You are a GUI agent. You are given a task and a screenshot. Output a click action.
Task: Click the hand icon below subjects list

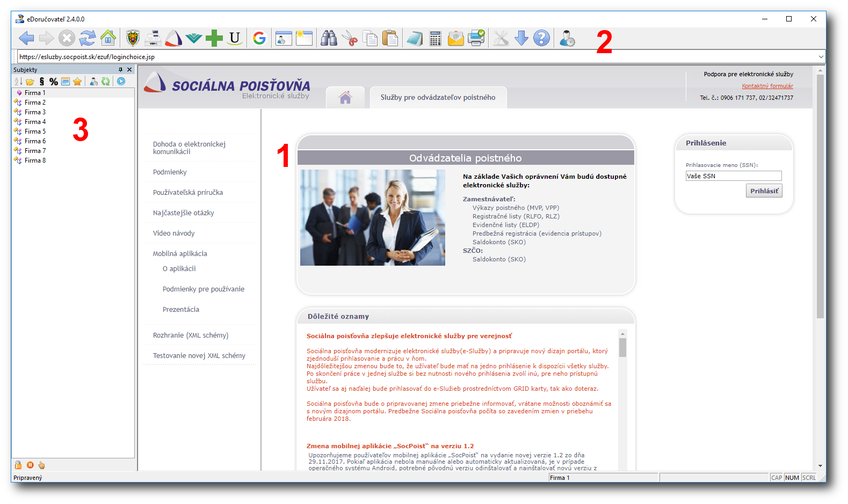click(41, 465)
